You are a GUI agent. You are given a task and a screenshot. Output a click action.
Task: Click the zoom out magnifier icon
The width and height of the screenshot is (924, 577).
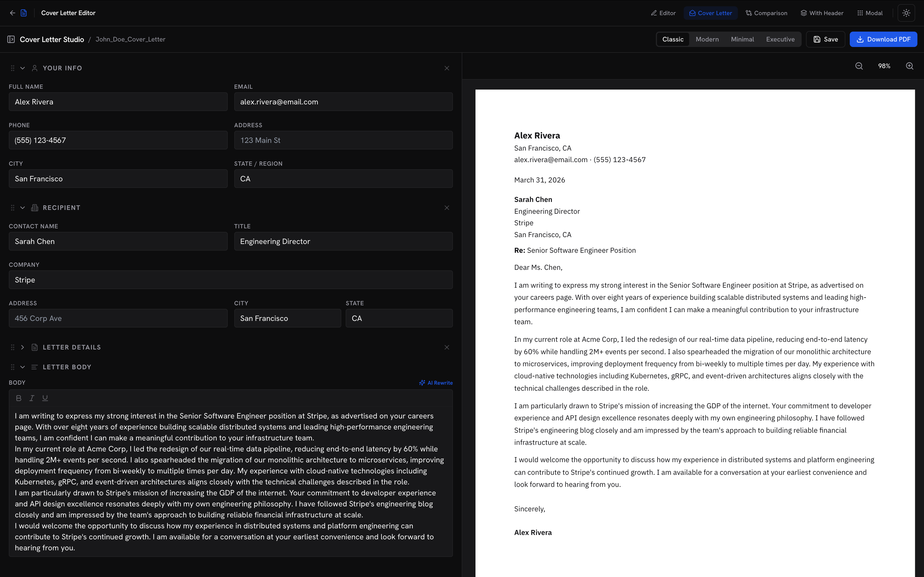859,66
